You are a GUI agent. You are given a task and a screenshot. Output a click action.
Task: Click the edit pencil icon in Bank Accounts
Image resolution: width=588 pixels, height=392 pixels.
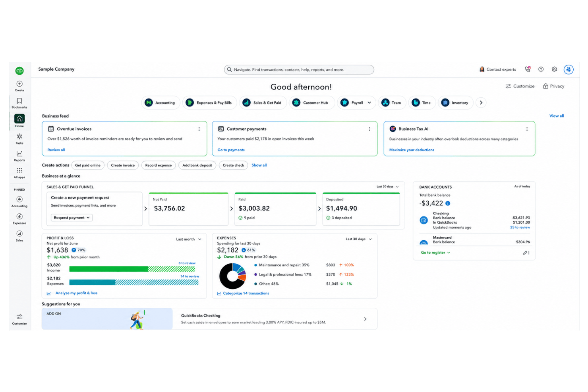(x=525, y=253)
